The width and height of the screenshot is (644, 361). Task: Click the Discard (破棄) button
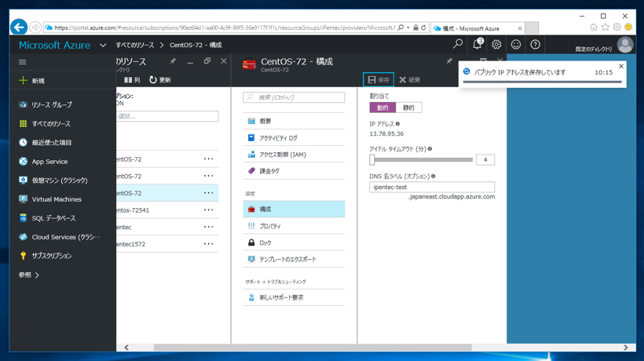[x=409, y=79]
